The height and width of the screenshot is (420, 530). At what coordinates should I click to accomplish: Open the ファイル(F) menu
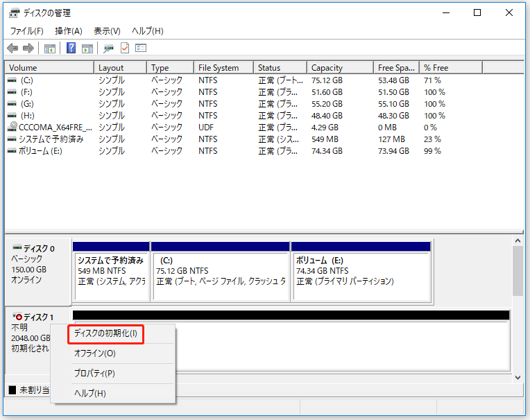click(x=26, y=31)
